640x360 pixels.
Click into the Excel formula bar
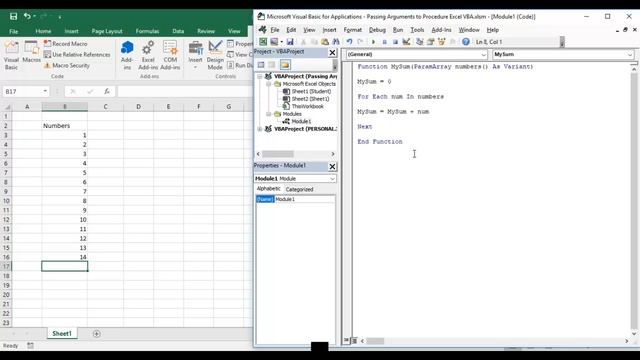click(184, 91)
